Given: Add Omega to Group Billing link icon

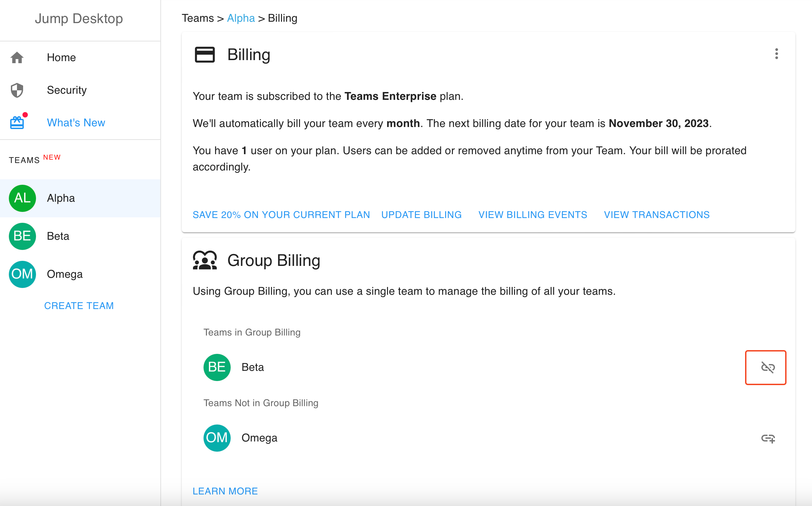Looking at the screenshot, I should click(768, 438).
